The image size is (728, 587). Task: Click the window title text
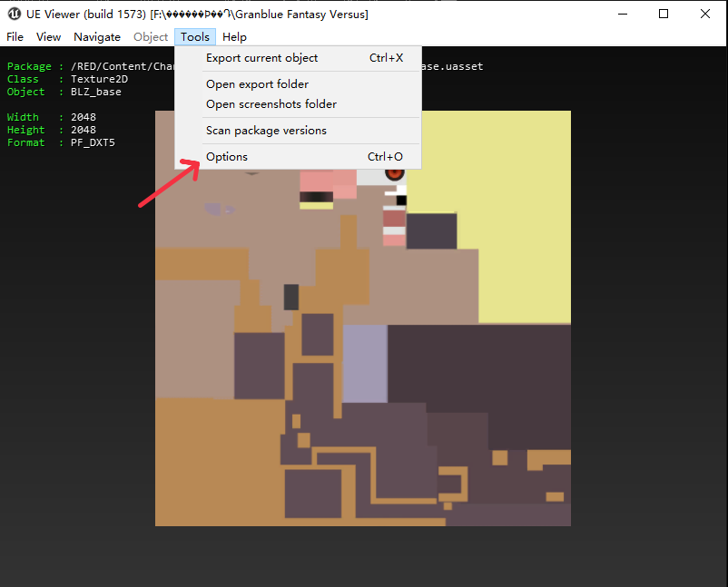pos(197,15)
